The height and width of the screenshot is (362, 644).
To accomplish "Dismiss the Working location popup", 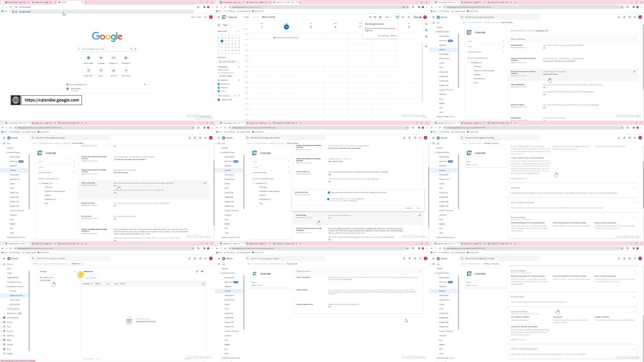I will click(394, 36).
